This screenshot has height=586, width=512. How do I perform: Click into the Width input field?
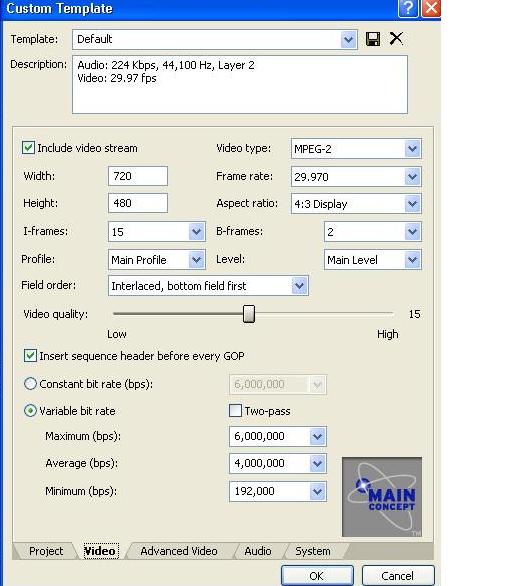pyautogui.click(x=138, y=176)
